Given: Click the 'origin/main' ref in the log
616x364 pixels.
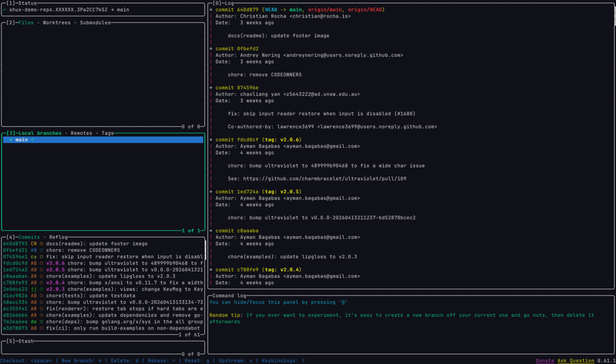Looking at the screenshot, I should [326, 10].
